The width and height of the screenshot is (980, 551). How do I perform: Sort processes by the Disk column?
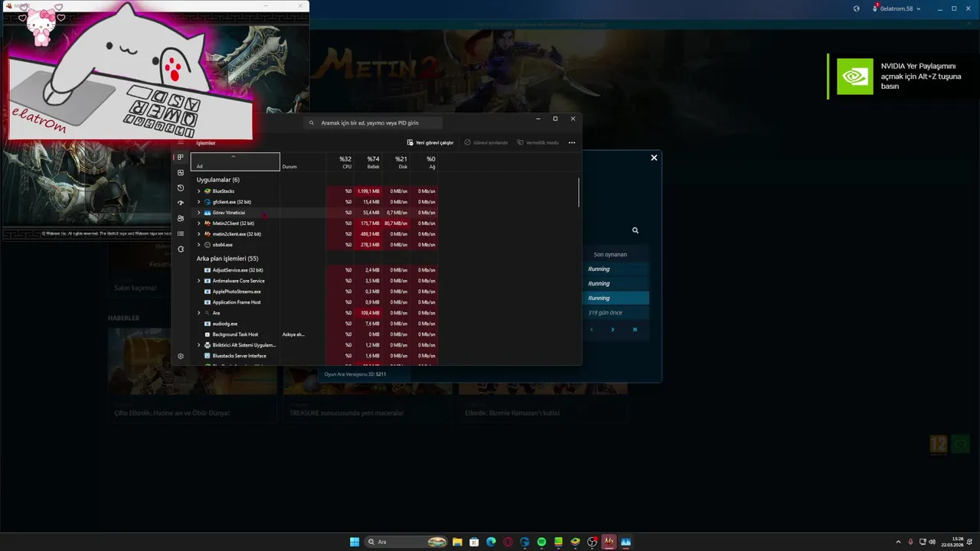pos(395,161)
